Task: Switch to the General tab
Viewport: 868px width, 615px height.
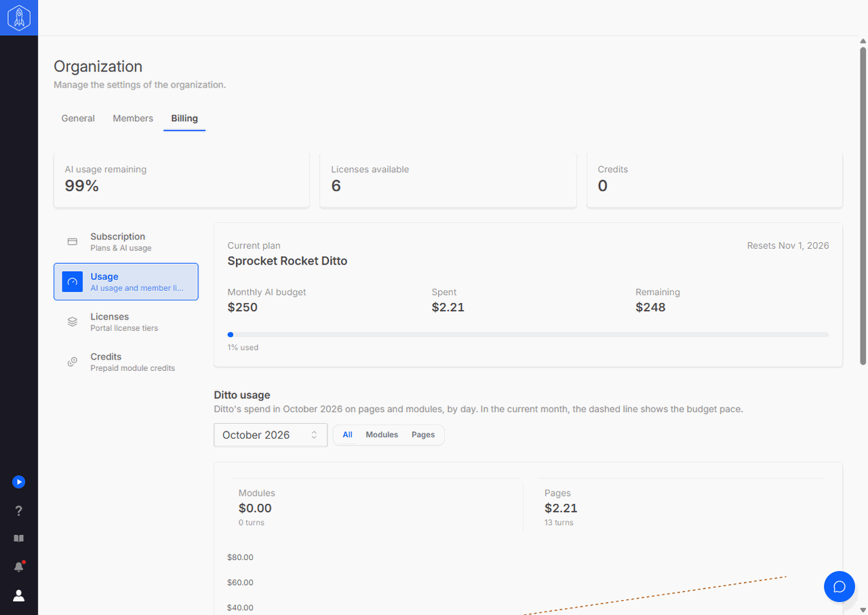Action: 78,118
